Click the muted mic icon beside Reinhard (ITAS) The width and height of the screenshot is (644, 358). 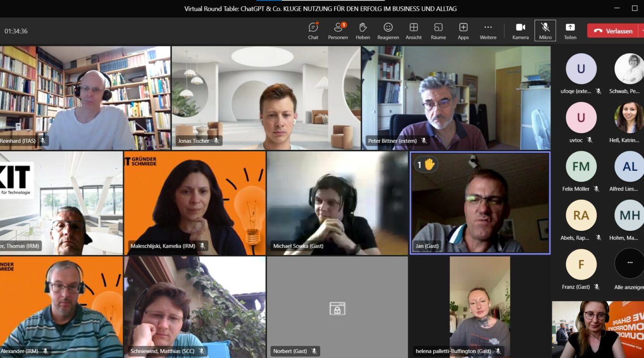pos(43,141)
